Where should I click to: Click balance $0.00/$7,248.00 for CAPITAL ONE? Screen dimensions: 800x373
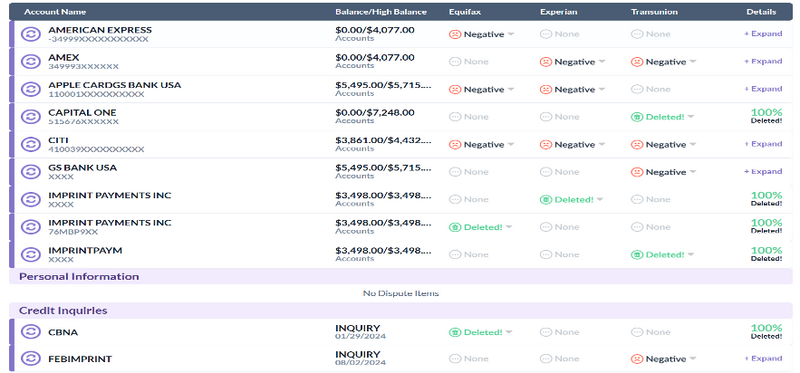pos(375,112)
